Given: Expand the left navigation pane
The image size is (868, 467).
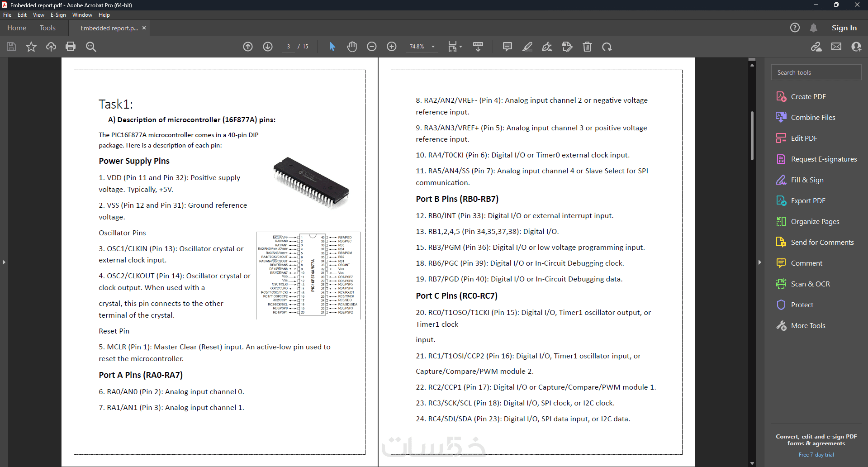Looking at the screenshot, I should pos(4,262).
